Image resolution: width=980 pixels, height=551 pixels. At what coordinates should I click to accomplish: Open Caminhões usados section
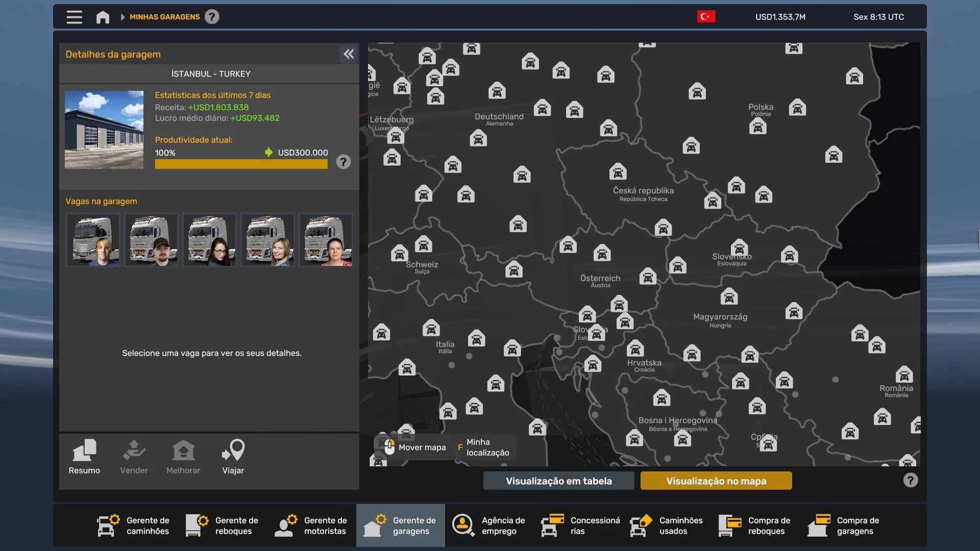[667, 525]
